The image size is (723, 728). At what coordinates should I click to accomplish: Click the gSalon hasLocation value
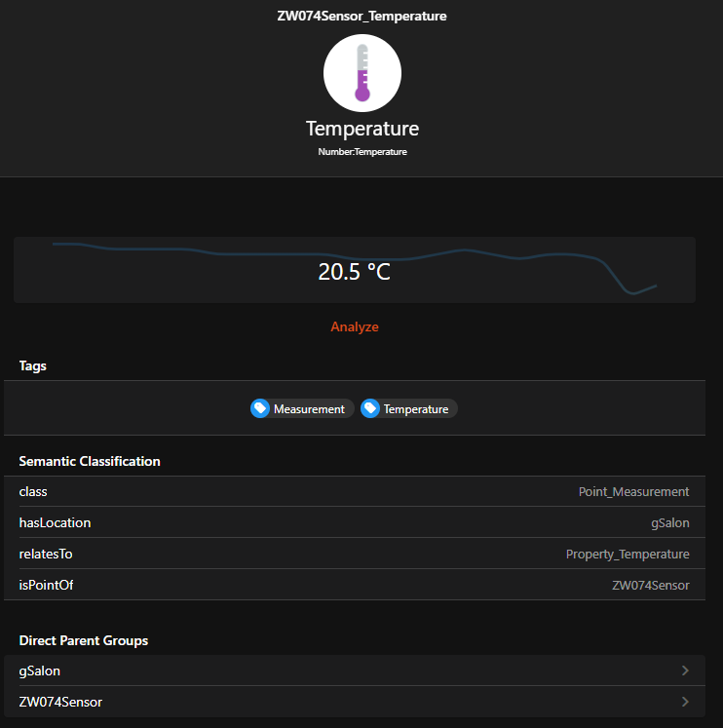point(670,523)
